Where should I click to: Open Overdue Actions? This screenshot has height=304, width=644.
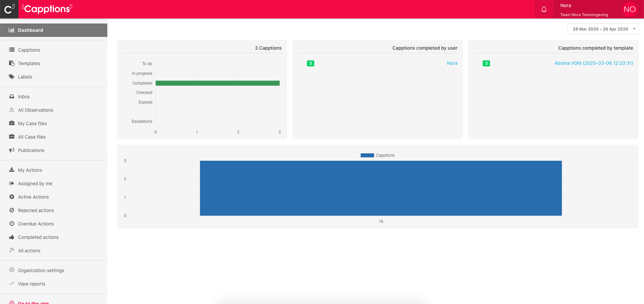click(x=54, y=224)
